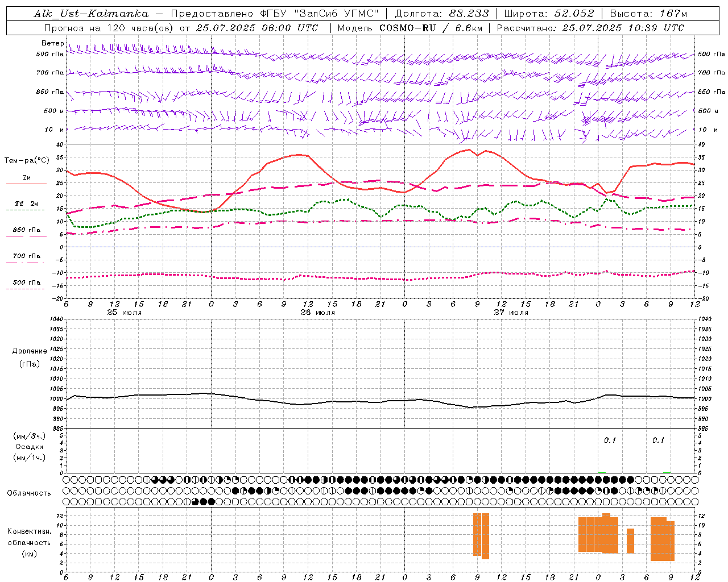Click the station name Alk_Ust-Kalmanka

(91, 14)
